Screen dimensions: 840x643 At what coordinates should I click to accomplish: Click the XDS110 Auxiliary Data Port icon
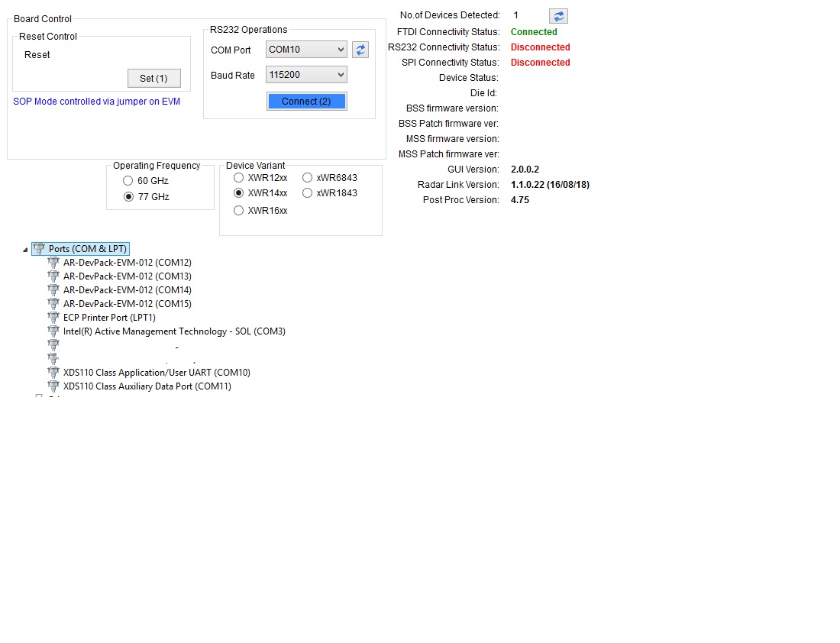click(53, 386)
